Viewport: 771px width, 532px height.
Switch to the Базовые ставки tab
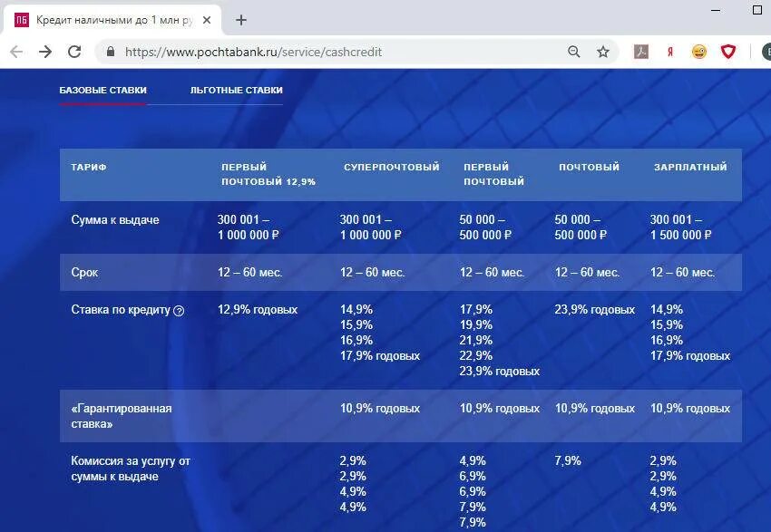click(x=102, y=90)
